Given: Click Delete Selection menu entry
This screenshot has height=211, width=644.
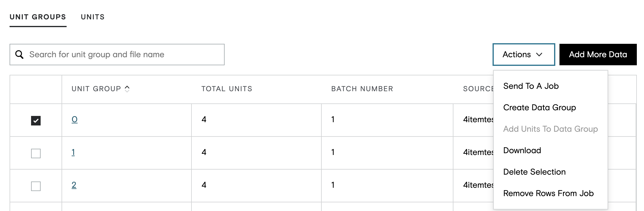Looking at the screenshot, I should click(534, 172).
